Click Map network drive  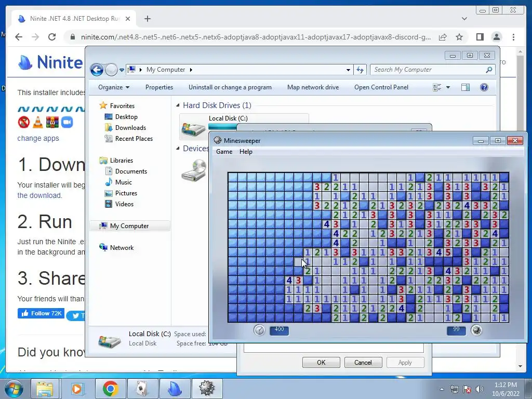click(313, 87)
